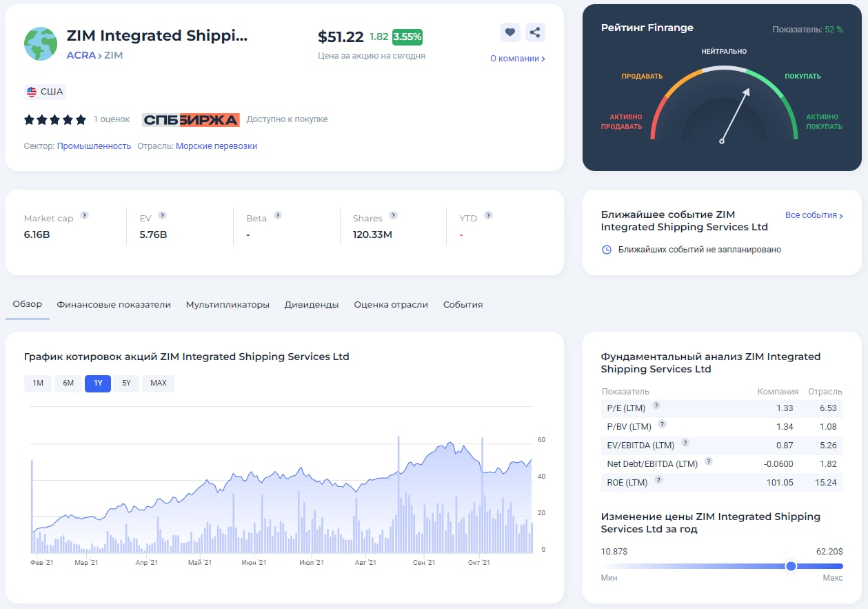
Task: Open Beta help question mark
Action: 278,215
